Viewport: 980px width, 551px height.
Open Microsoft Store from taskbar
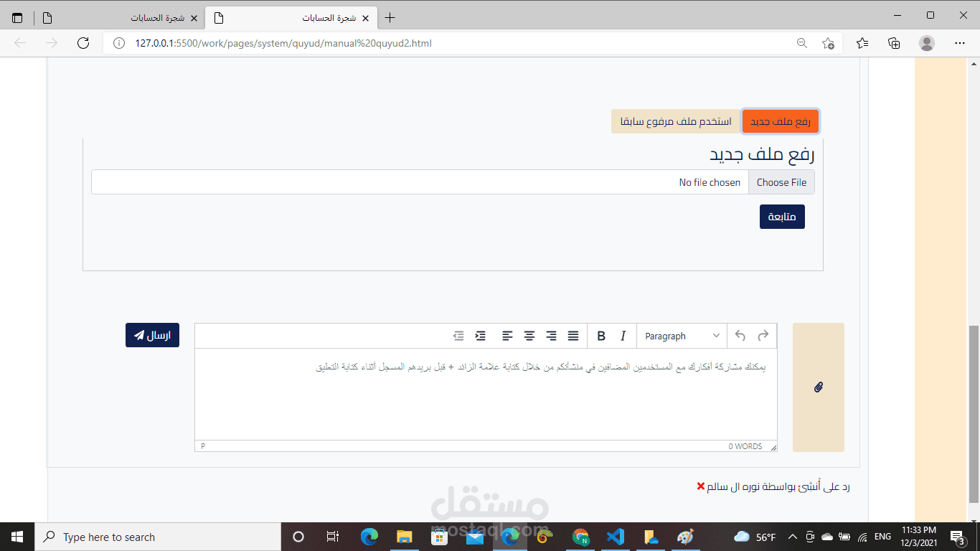pyautogui.click(x=440, y=537)
